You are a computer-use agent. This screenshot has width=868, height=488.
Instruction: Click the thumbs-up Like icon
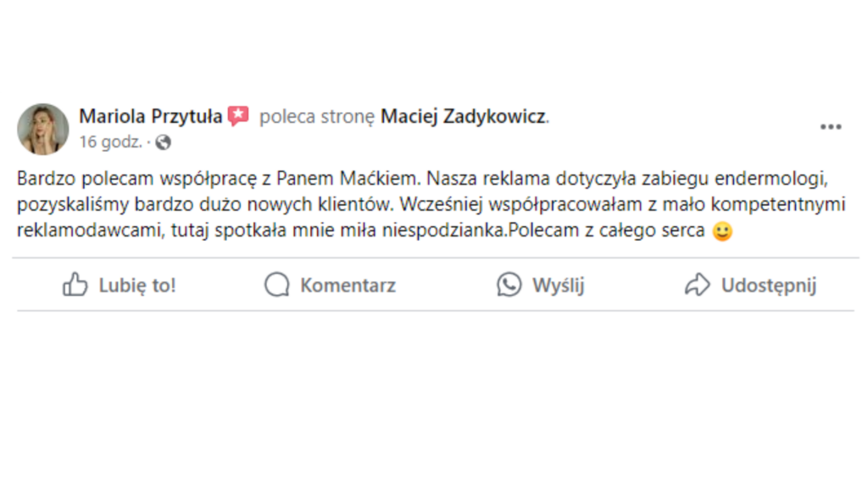point(75,285)
